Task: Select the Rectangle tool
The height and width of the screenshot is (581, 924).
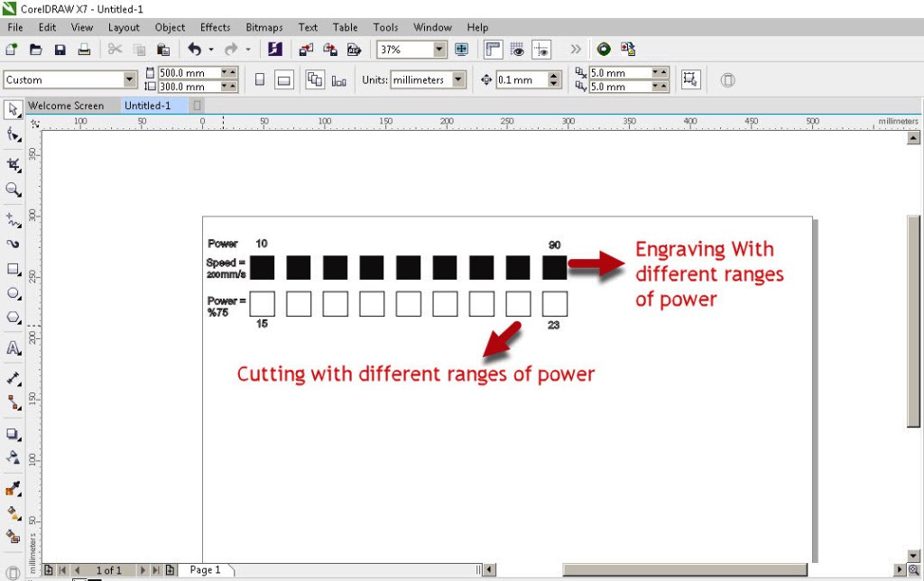Action: 13,269
